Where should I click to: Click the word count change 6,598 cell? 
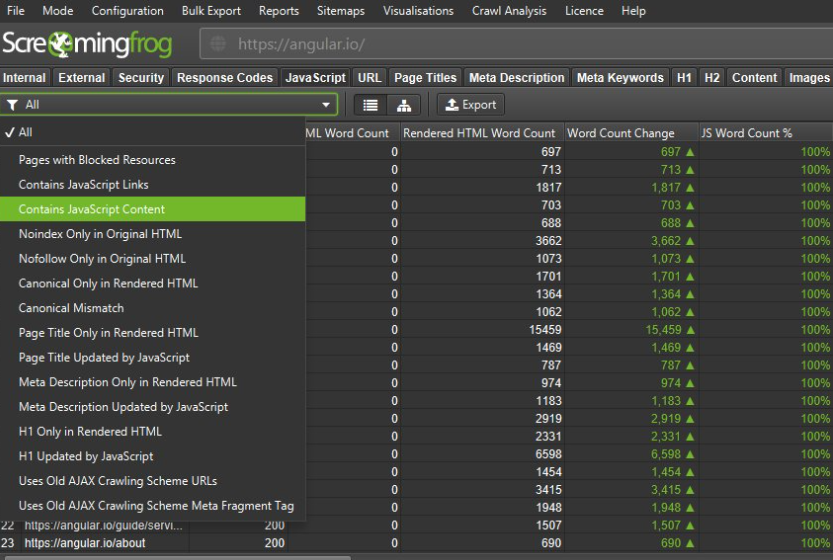click(x=631, y=454)
